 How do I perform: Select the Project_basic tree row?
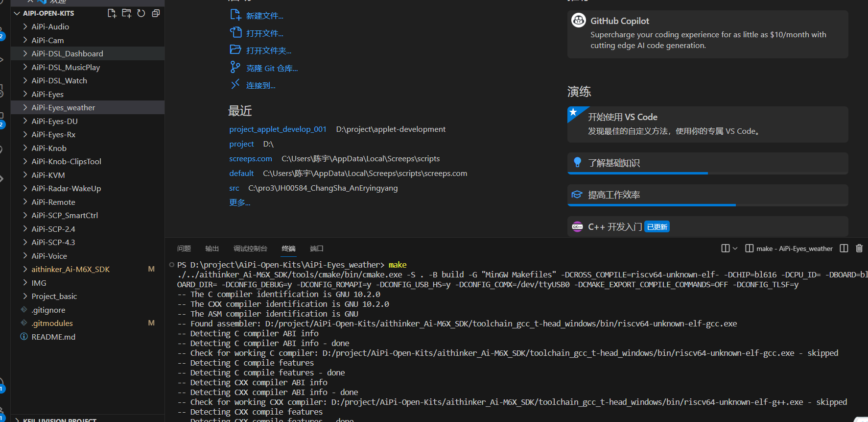(x=88, y=296)
